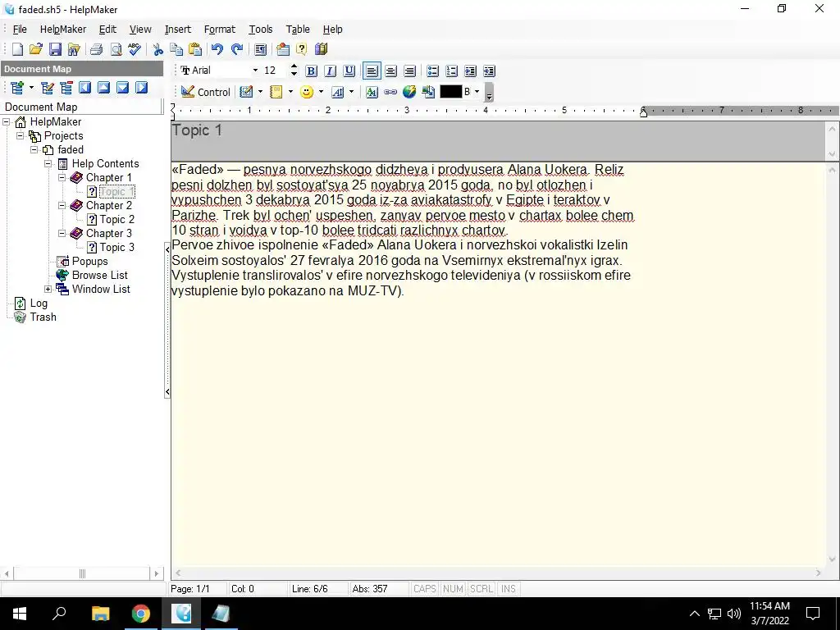Viewport: 840px width, 630px height.
Task: Move node left in the Document Map
Action: pyautogui.click(x=84, y=88)
